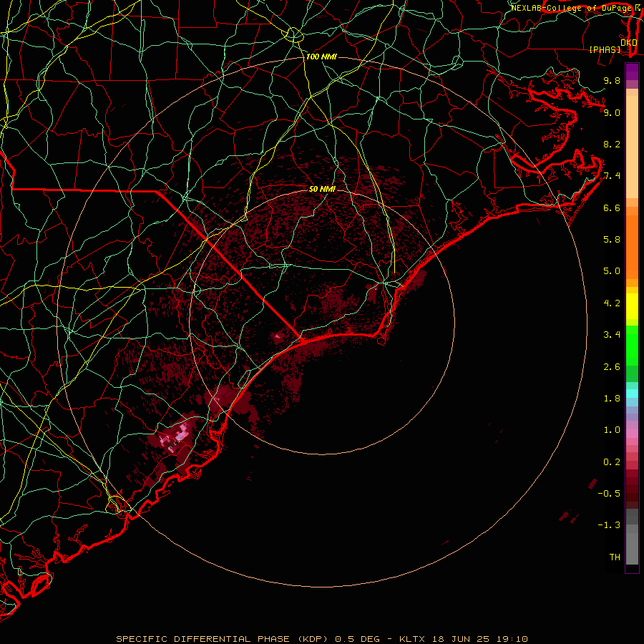Click the TH label on the color scale
Image resolution: width=644 pixels, height=644 pixels.
click(x=615, y=557)
